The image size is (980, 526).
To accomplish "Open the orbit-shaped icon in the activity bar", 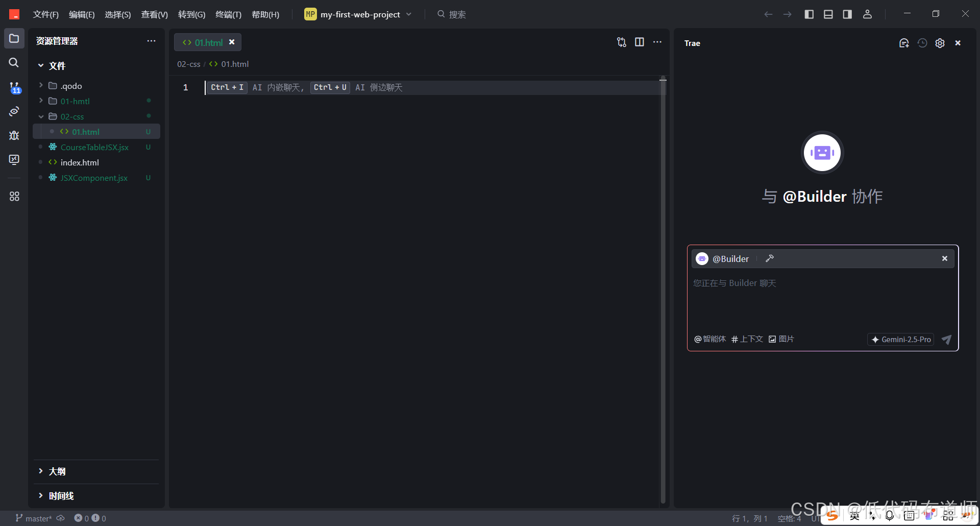I will [x=14, y=111].
